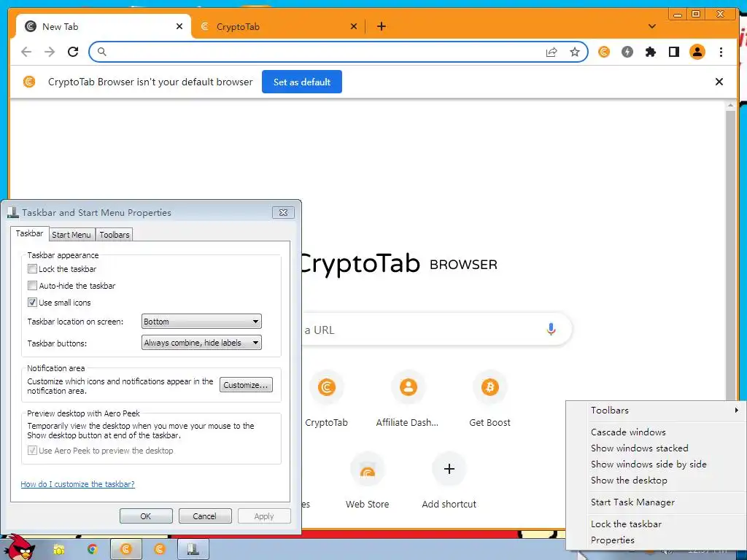Open the Extensions puzzle piece menu
Viewport: 747px width, 560px height.
(x=650, y=52)
